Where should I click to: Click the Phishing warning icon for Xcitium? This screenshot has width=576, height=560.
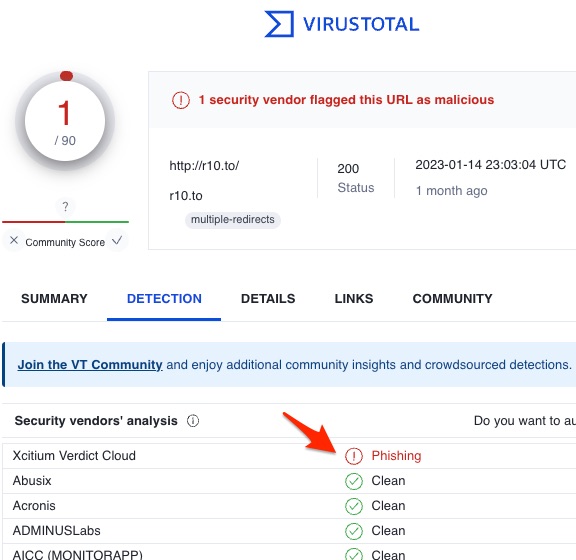coord(354,456)
